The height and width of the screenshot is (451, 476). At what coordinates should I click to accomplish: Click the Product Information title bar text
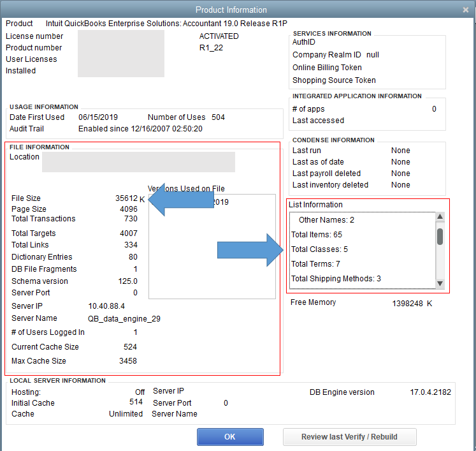pos(231,10)
